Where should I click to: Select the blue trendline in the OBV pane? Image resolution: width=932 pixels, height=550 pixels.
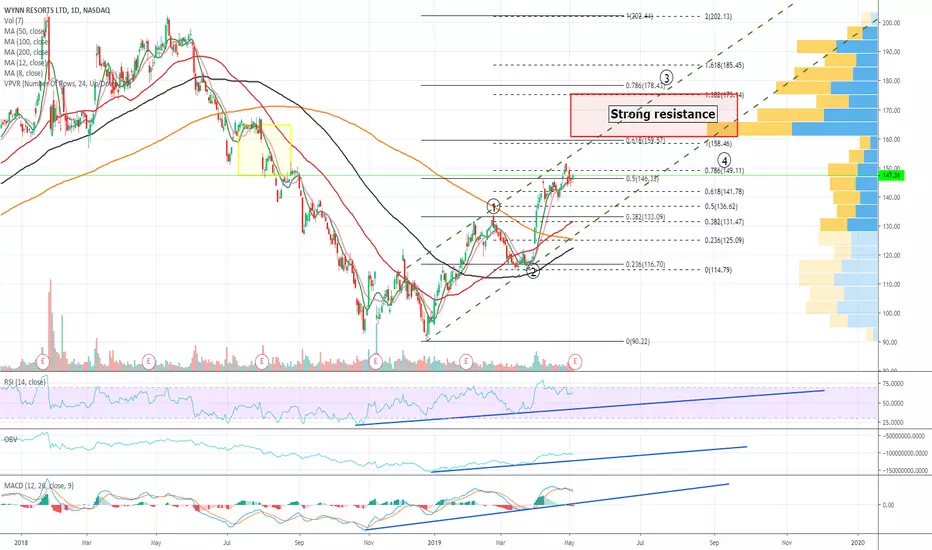pos(589,459)
